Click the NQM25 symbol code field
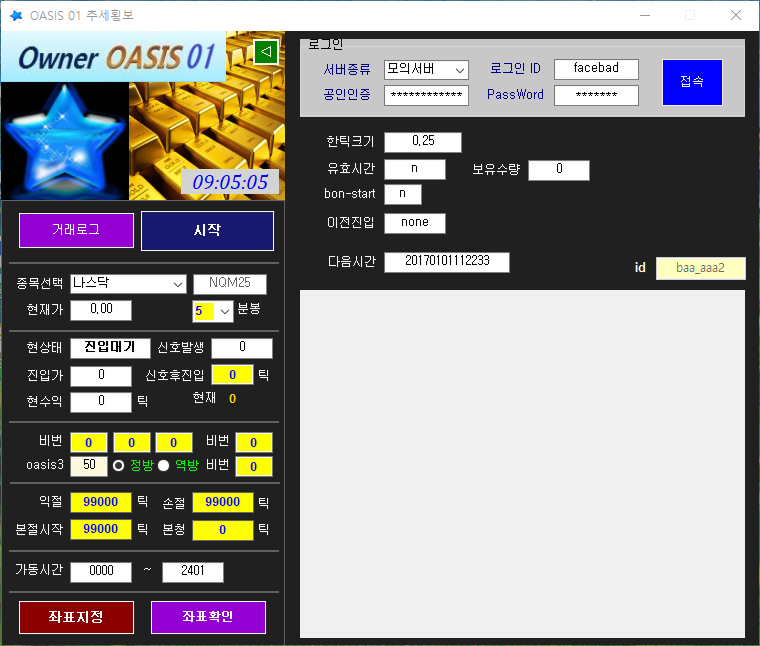Viewport: 760px width, 646px height. tap(230, 284)
